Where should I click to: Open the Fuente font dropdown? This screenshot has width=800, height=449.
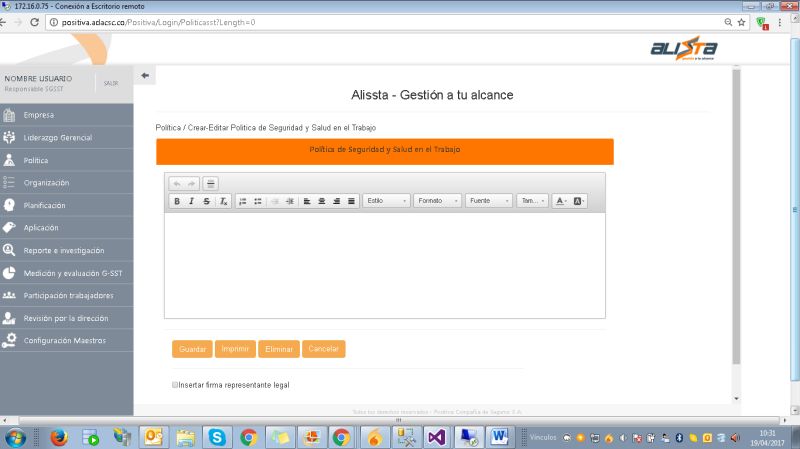(x=489, y=201)
